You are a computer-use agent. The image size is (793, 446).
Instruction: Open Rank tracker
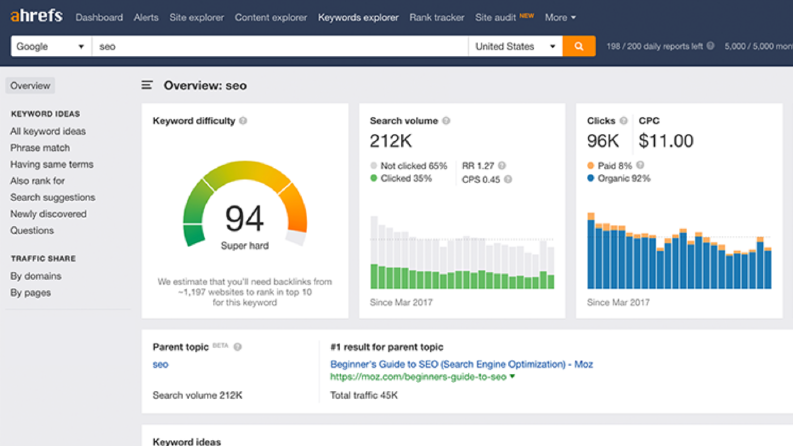[x=436, y=17]
